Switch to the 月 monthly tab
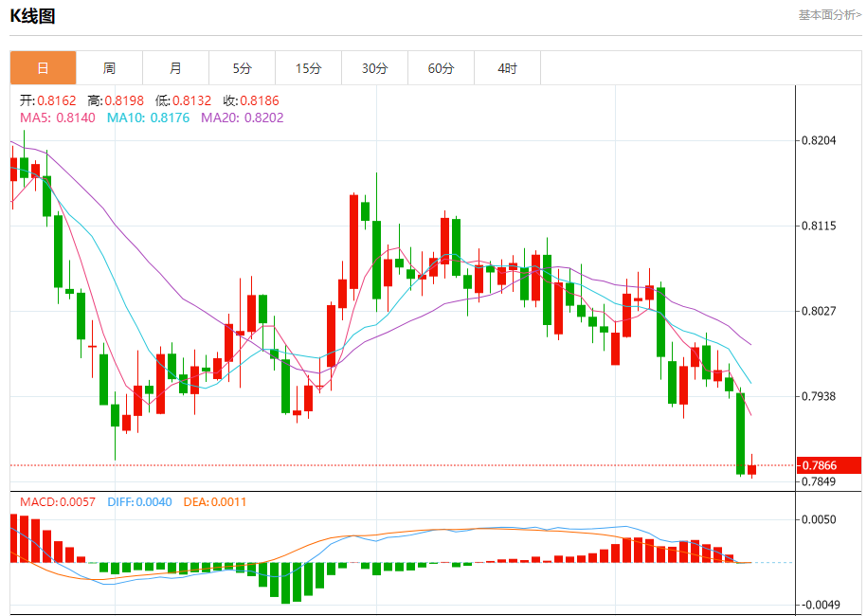867x616 pixels. (x=176, y=68)
